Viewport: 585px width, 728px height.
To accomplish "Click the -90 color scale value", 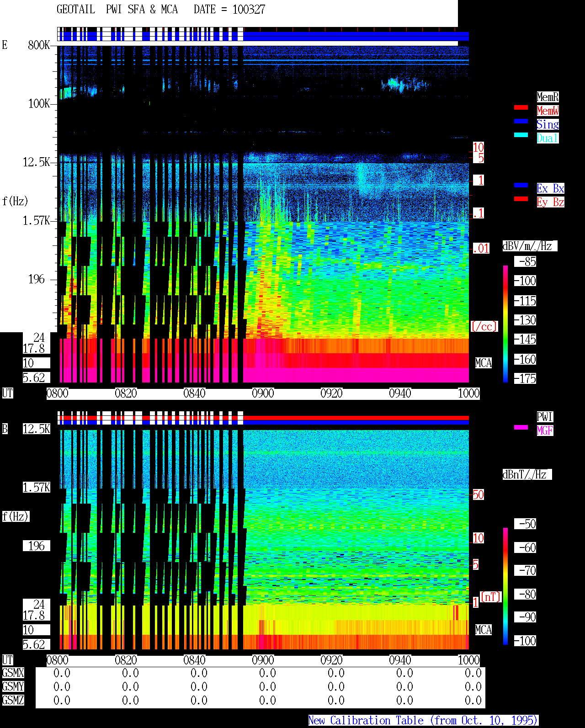I will (526, 617).
